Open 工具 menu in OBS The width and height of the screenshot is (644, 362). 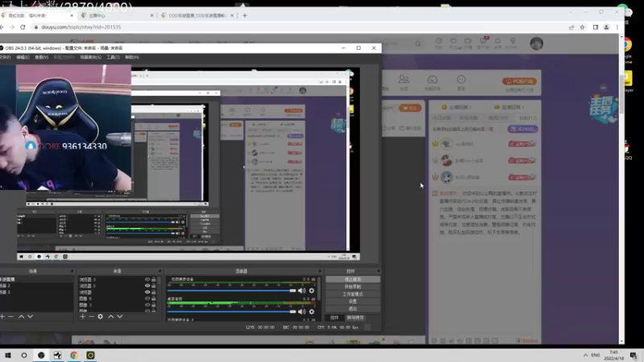tap(113, 57)
